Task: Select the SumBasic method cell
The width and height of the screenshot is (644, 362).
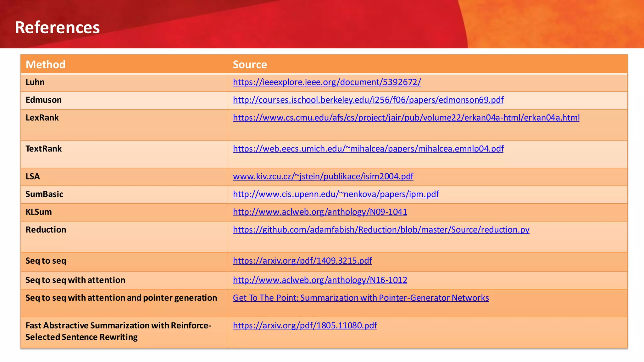Action: pos(124,195)
